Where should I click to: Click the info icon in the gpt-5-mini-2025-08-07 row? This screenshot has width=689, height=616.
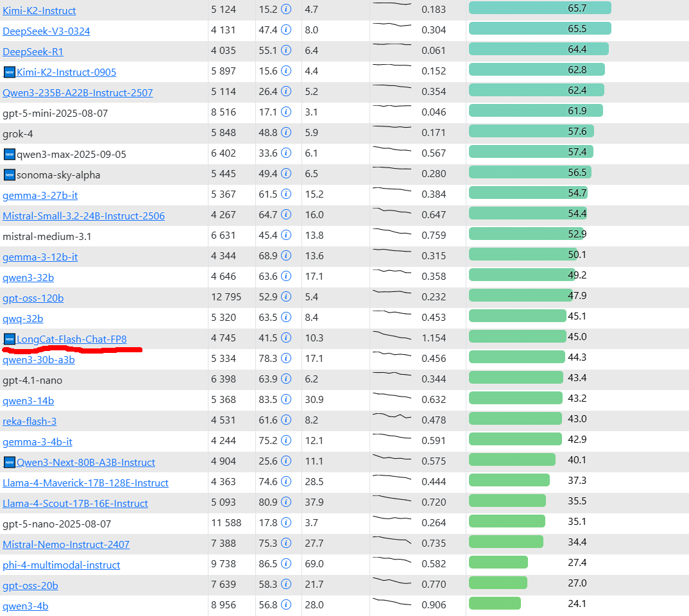tap(286, 112)
